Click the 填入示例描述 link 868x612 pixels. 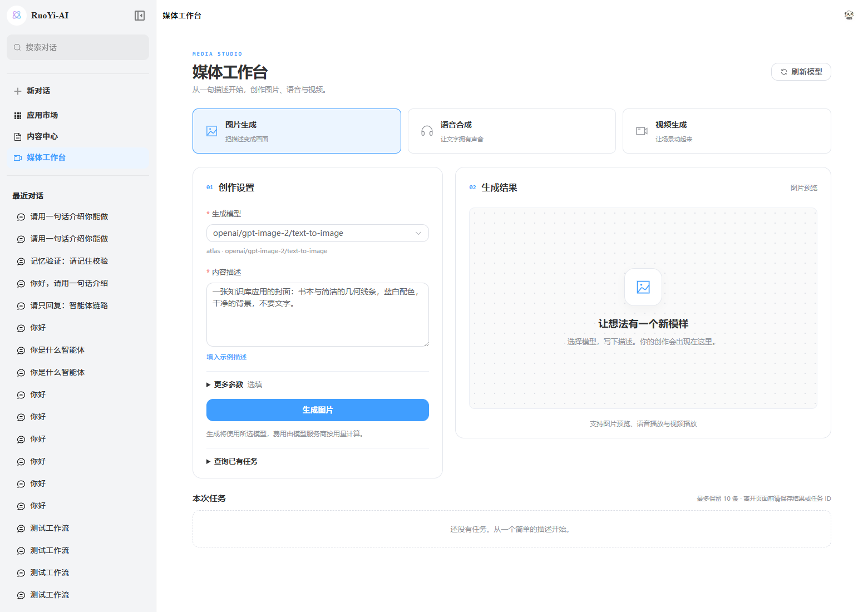click(x=226, y=357)
